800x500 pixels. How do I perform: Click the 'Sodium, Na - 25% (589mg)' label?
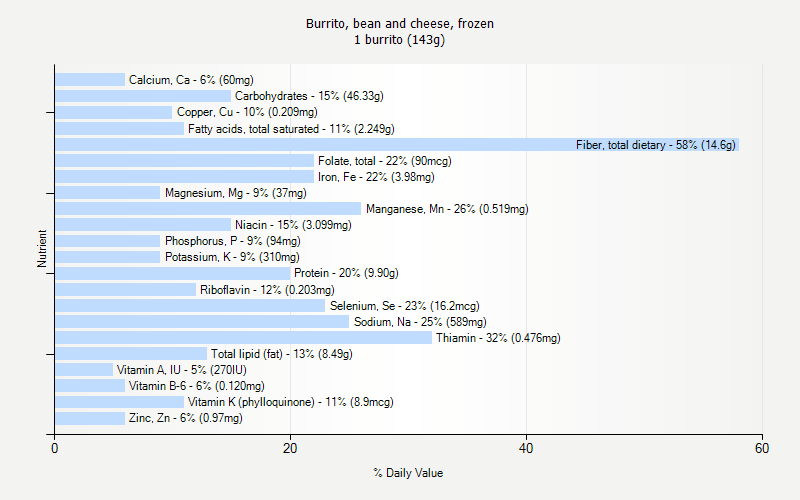(x=420, y=322)
